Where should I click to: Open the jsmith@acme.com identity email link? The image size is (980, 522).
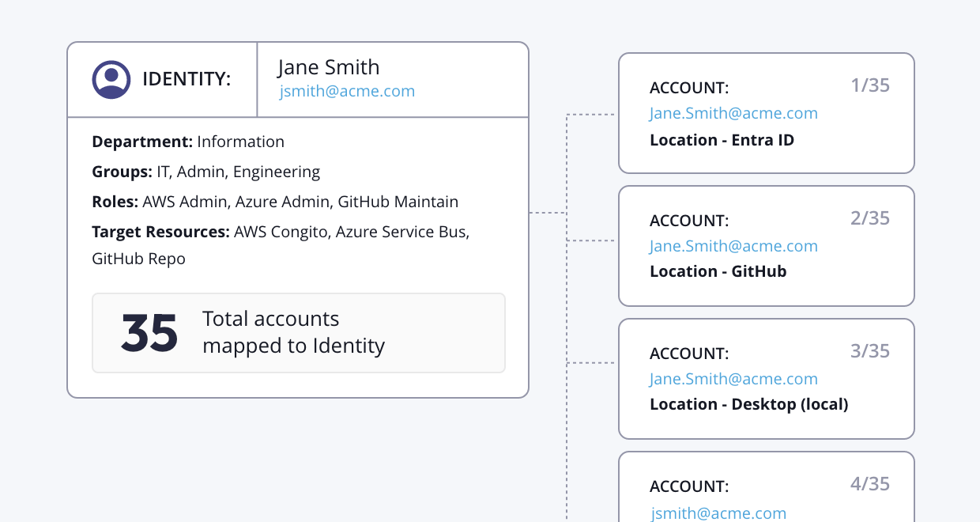tap(347, 91)
